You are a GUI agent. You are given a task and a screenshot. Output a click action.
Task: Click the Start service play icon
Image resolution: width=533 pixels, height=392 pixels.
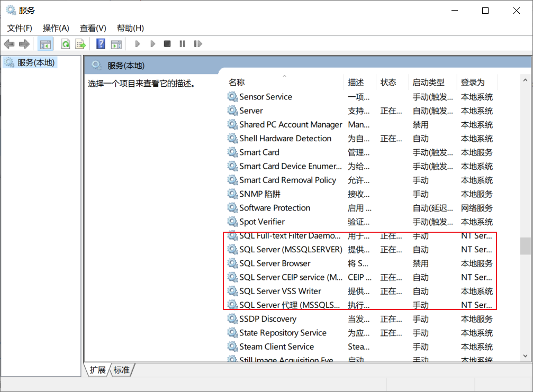click(138, 44)
